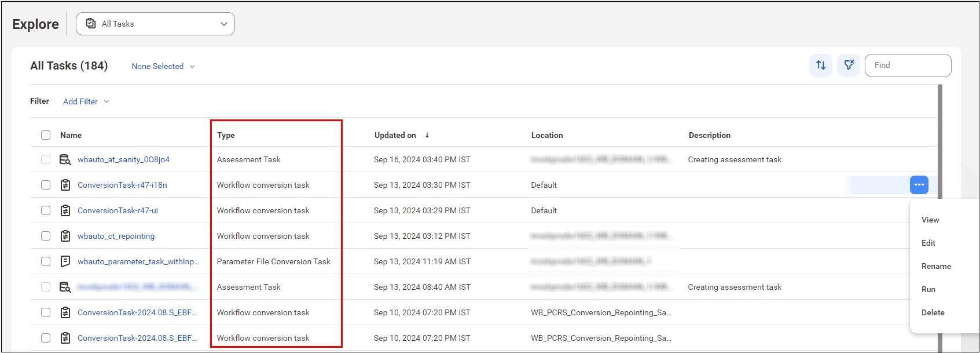Open the wbauto_at_sanity_008jo4 task link
980x353 pixels.
click(x=123, y=159)
